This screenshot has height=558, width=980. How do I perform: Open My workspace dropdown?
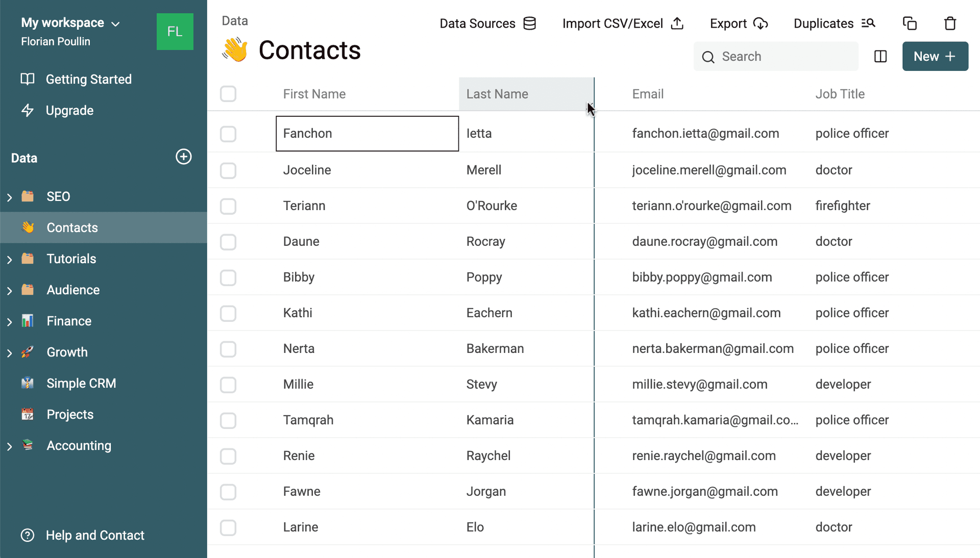70,23
